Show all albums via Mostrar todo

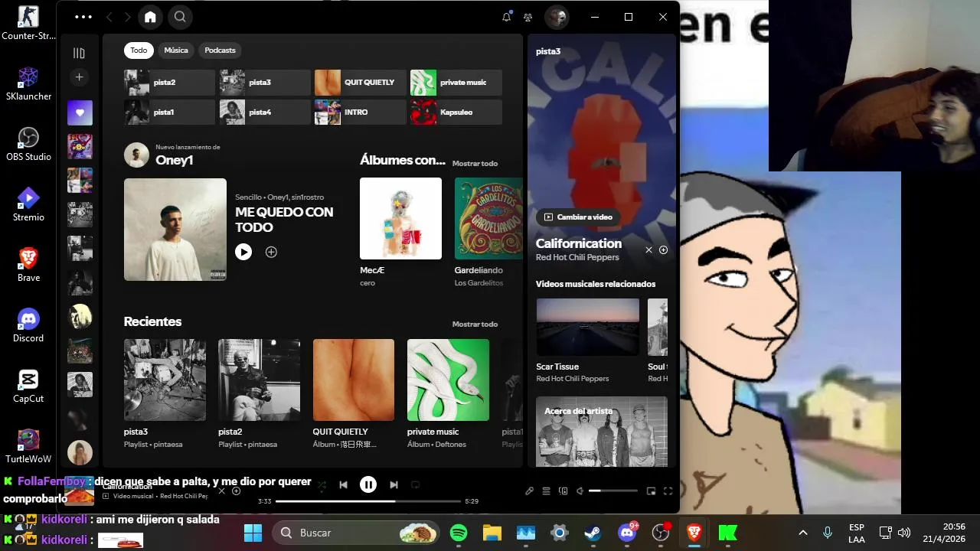click(475, 164)
